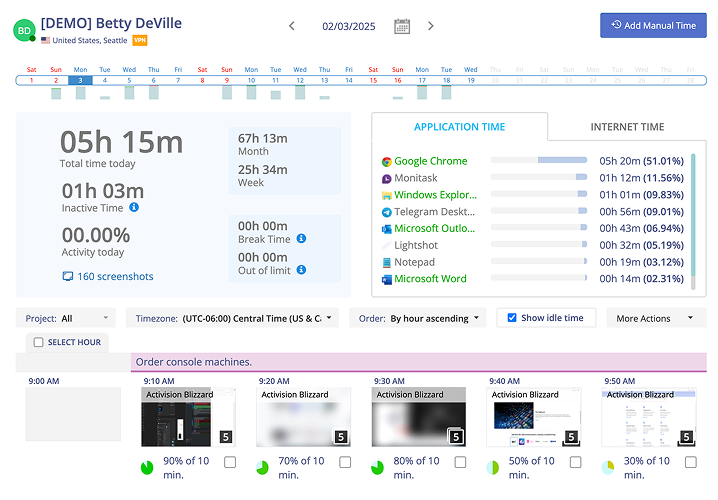Click the Inactive Time info icon
This screenshot has width=718, height=500.
coord(134,208)
